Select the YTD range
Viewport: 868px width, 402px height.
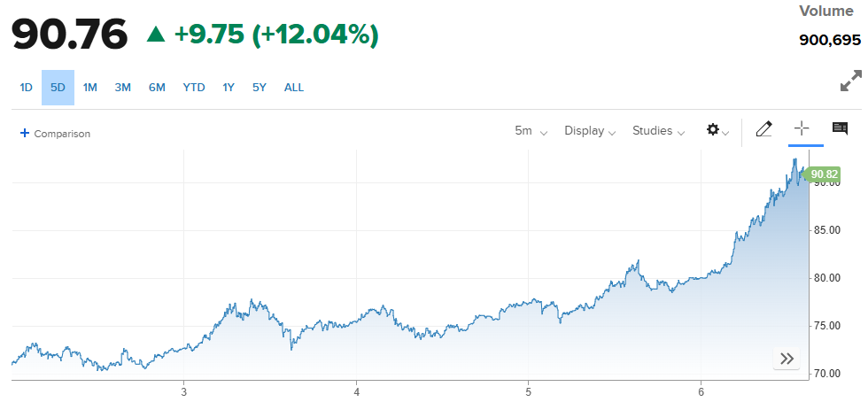[194, 87]
